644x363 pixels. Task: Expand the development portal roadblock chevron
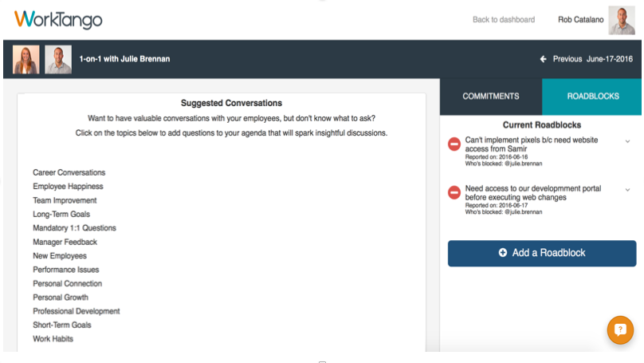pos(627,190)
